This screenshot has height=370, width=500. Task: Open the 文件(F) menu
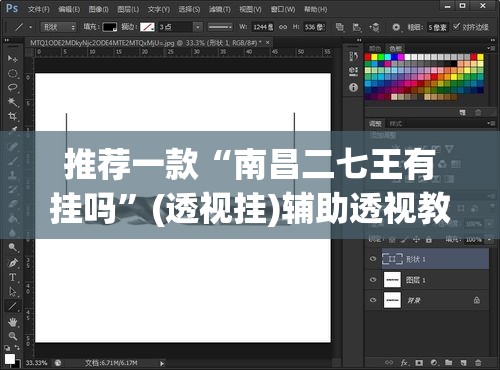point(39,9)
